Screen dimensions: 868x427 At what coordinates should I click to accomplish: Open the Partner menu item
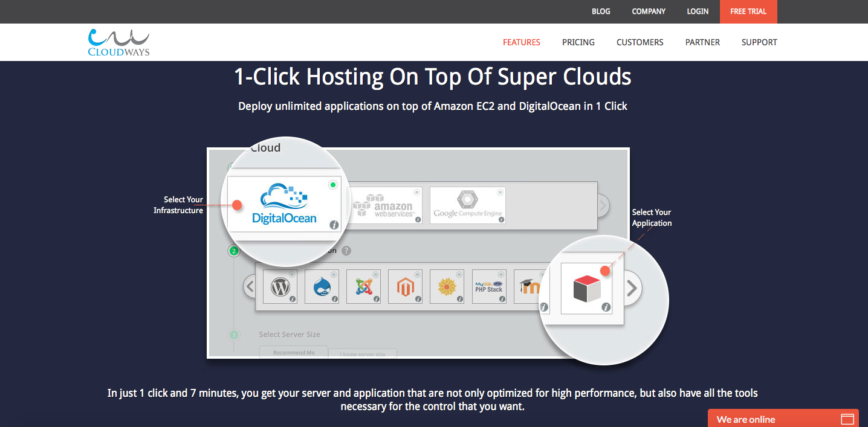702,42
